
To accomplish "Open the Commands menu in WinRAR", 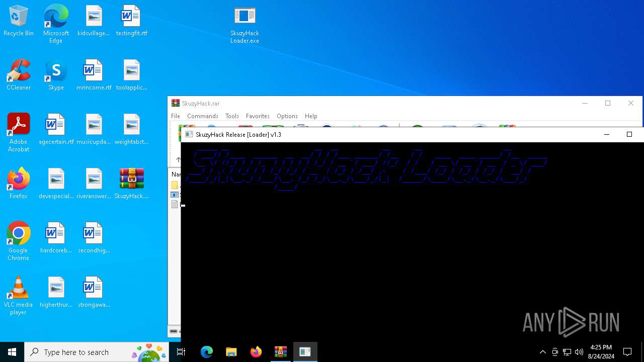I will pyautogui.click(x=202, y=116).
